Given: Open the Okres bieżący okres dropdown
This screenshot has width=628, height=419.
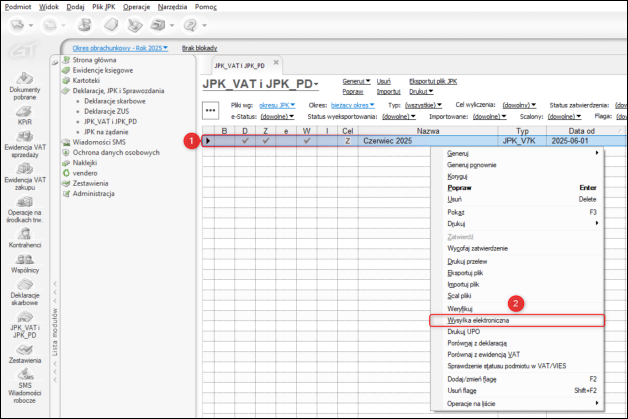Looking at the screenshot, I should point(353,105).
